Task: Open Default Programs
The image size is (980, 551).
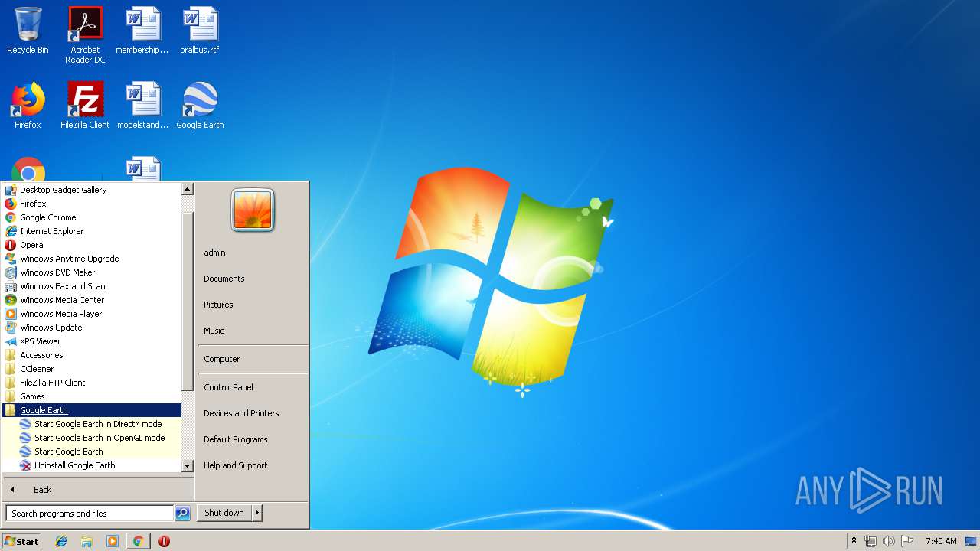Action: pos(252,439)
